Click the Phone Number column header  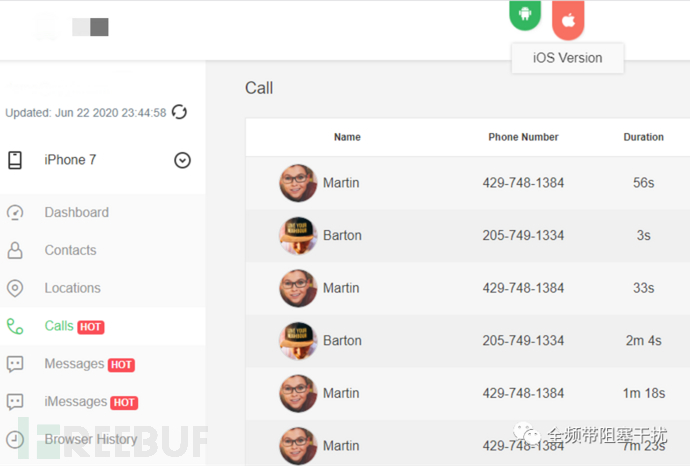(523, 137)
